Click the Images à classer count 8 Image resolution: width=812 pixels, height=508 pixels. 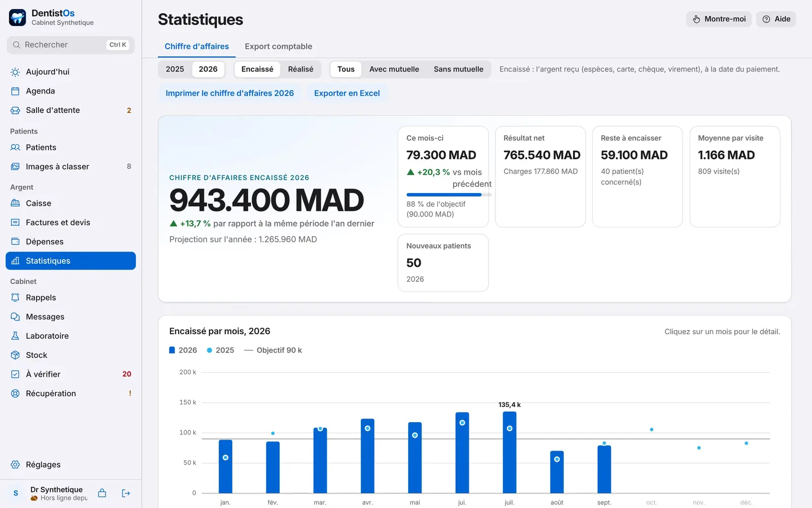tap(129, 167)
